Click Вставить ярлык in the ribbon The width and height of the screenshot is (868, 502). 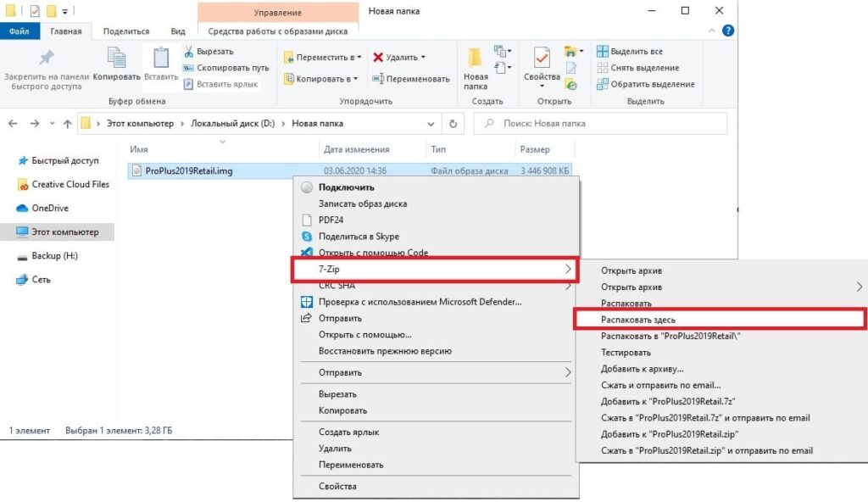coord(221,84)
